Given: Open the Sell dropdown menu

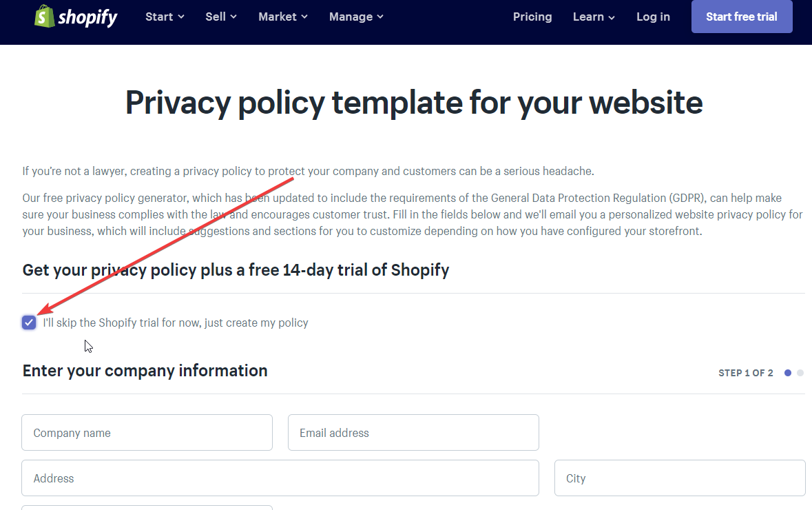Looking at the screenshot, I should point(220,17).
